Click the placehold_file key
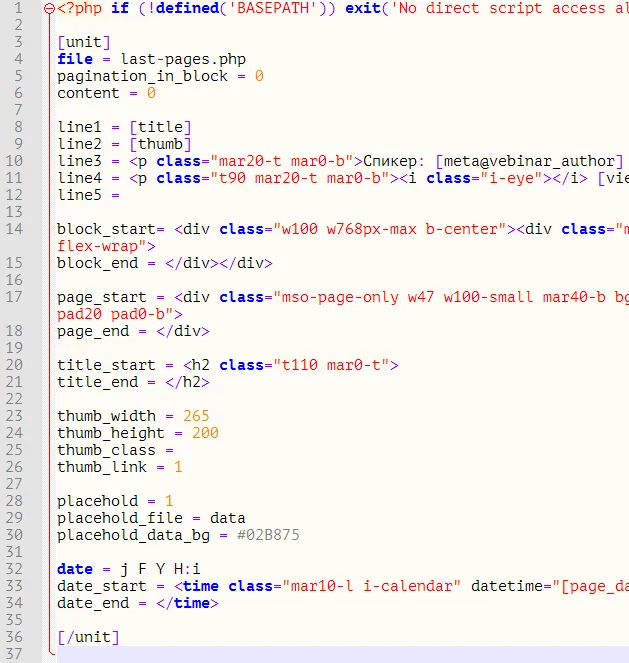Viewport: 629px width, 663px height. pos(120,518)
